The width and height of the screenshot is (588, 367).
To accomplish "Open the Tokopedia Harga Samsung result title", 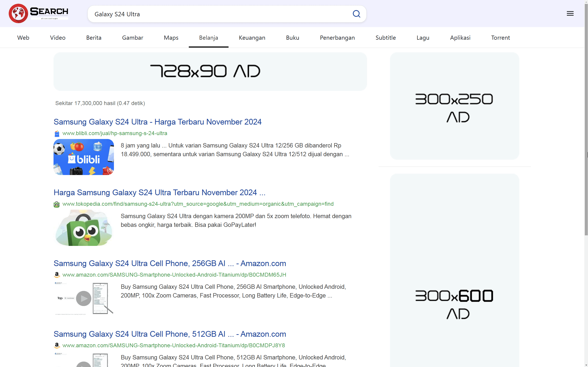I will pos(159,192).
